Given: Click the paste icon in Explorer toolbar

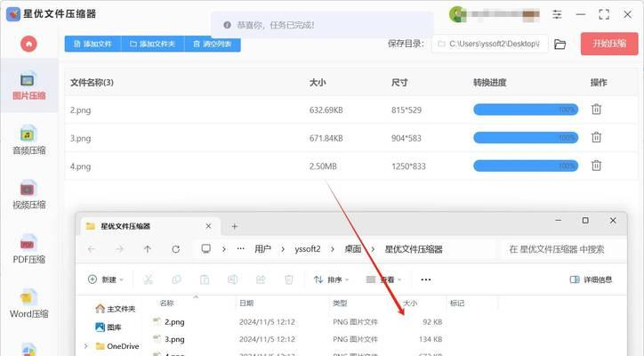Looking at the screenshot, I should pyautogui.click(x=204, y=279).
